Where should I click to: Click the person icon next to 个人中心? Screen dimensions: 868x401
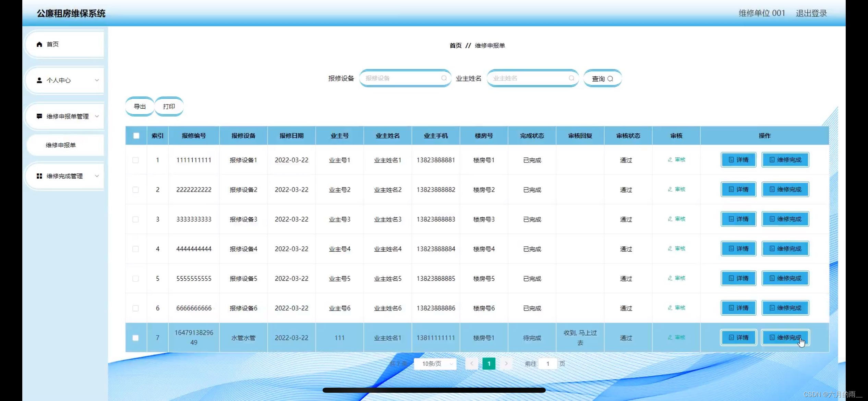39,80
